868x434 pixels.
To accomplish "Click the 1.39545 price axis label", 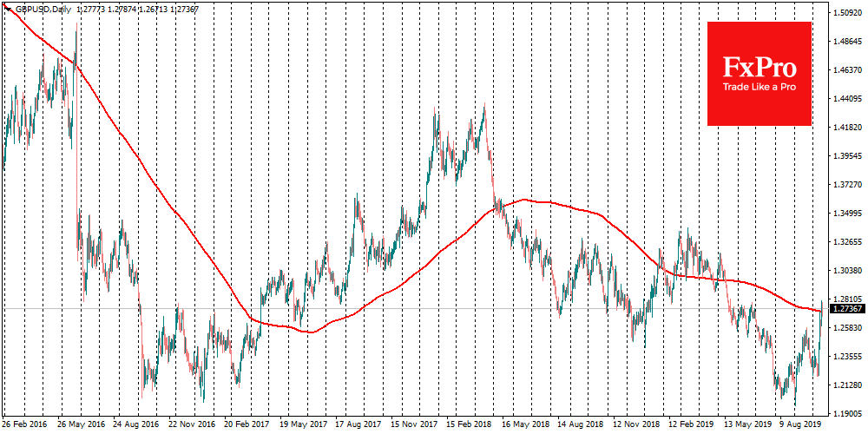I will pos(847,156).
